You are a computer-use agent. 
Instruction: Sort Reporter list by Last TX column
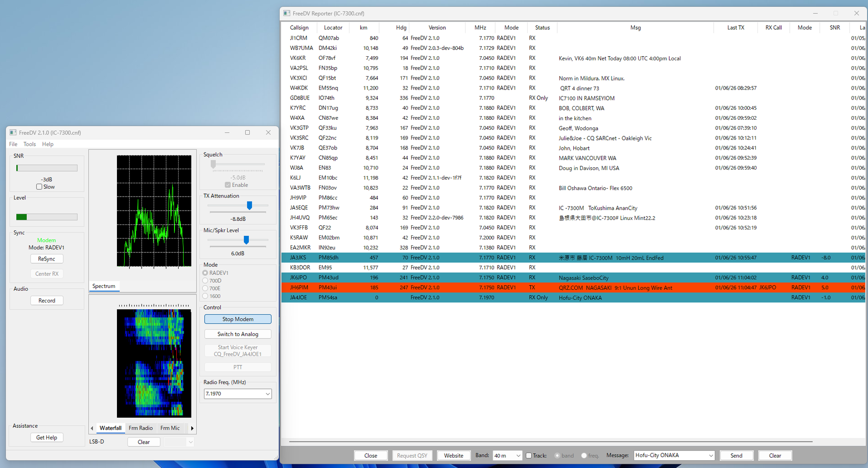point(736,27)
